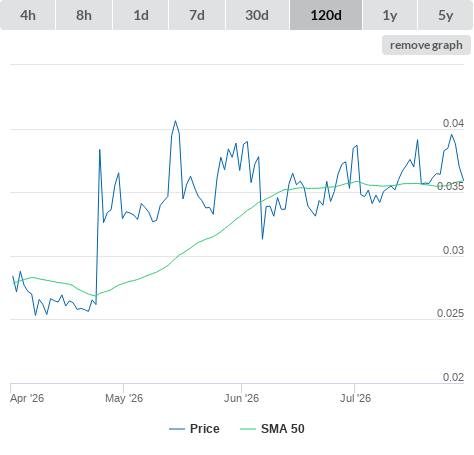
Task: Show the 7d price history
Action: [197, 15]
